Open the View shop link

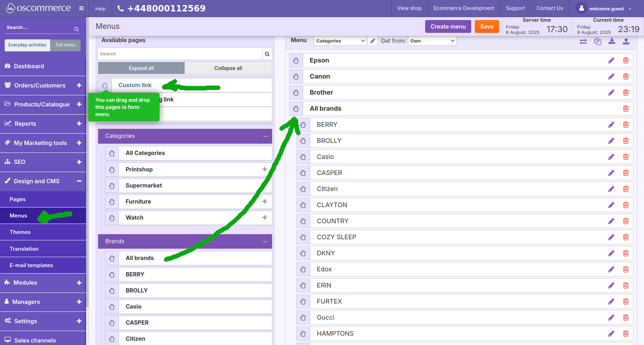pyautogui.click(x=409, y=8)
